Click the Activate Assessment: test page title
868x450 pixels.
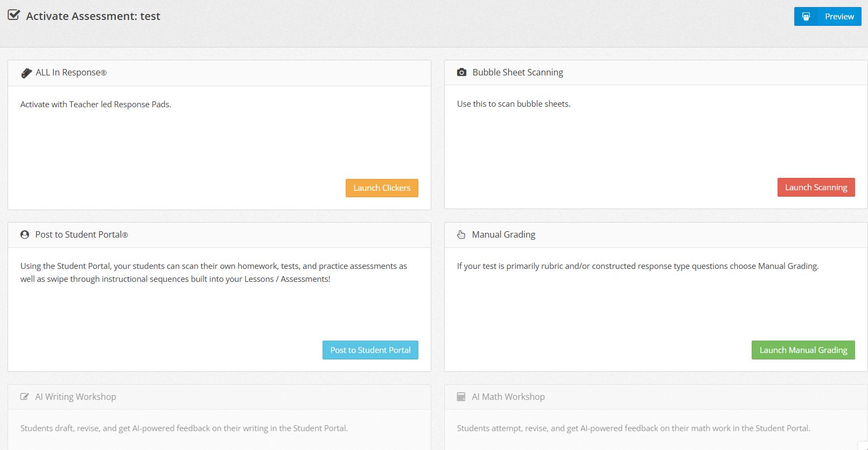pyautogui.click(x=93, y=16)
